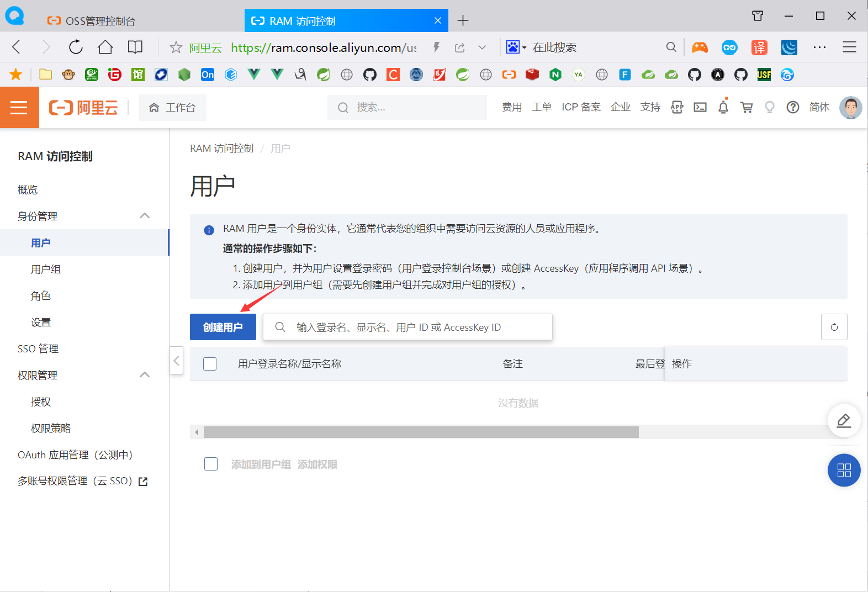Toggle the checkbox beside 添加到用户组
The height and width of the screenshot is (592, 868).
click(211, 464)
